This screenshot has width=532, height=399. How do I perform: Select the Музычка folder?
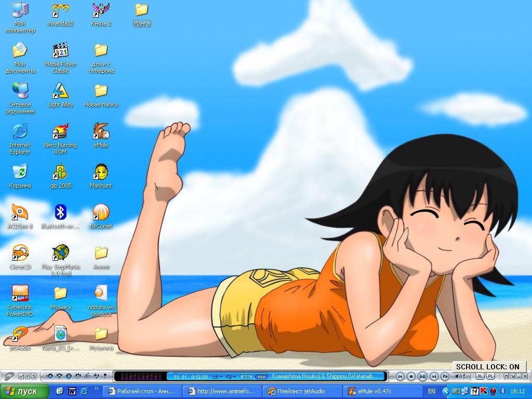point(101,338)
